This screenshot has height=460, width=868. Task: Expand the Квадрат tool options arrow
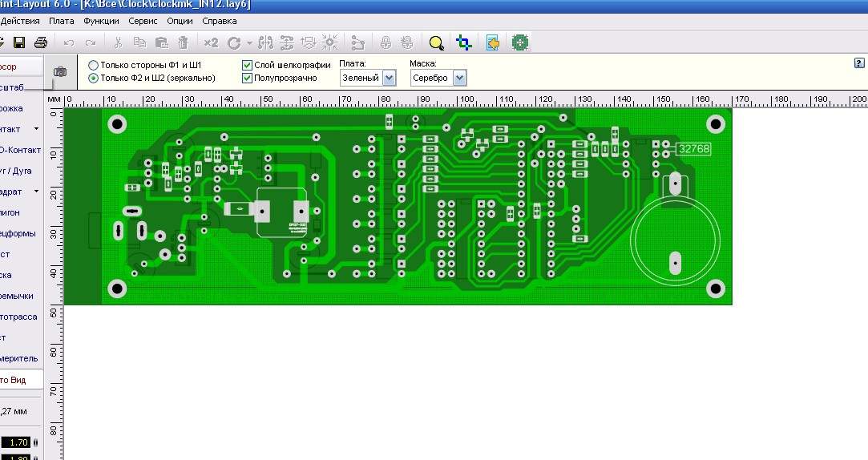click(37, 192)
